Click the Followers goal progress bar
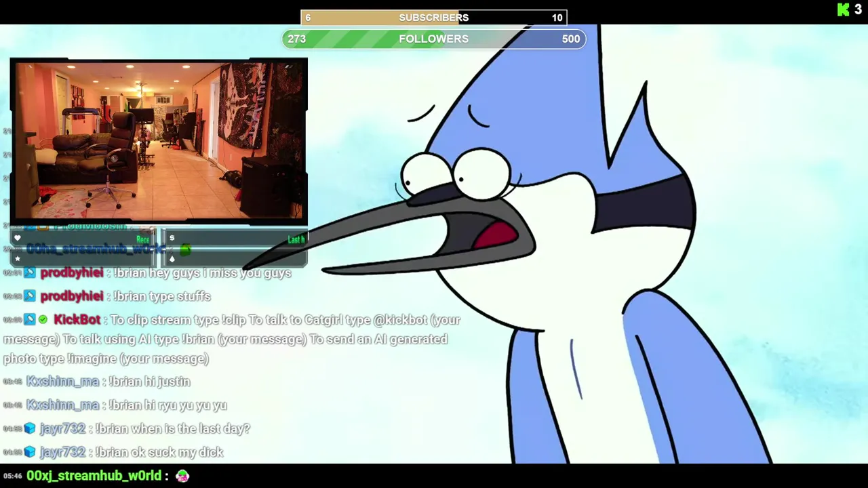Viewport: 868px width, 488px height. [x=434, y=39]
